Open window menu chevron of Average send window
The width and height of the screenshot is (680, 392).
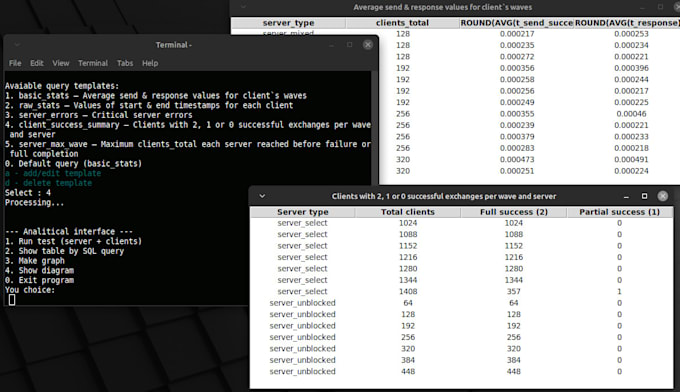(x=243, y=7)
